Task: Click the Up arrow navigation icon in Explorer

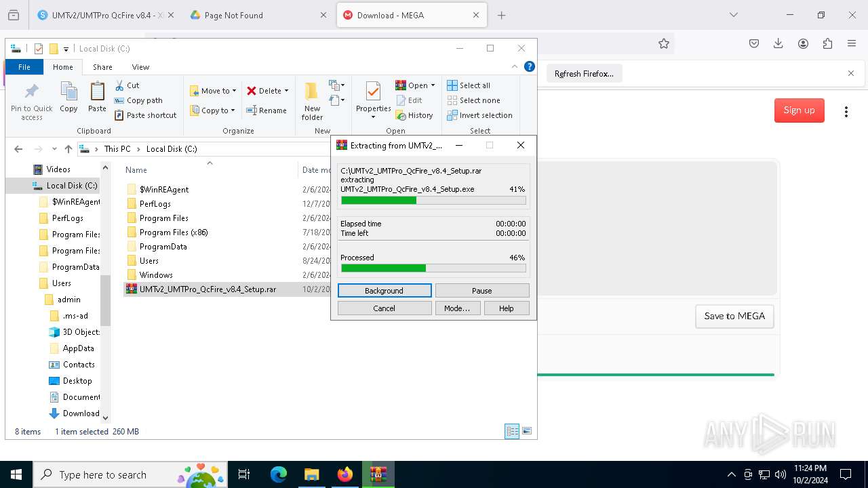Action: pyautogui.click(x=68, y=149)
